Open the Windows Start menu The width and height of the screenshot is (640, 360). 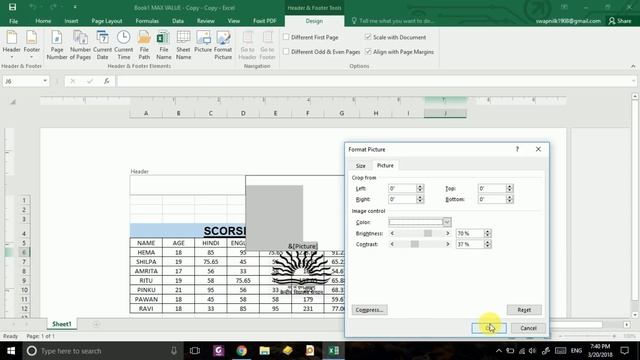point(11,351)
